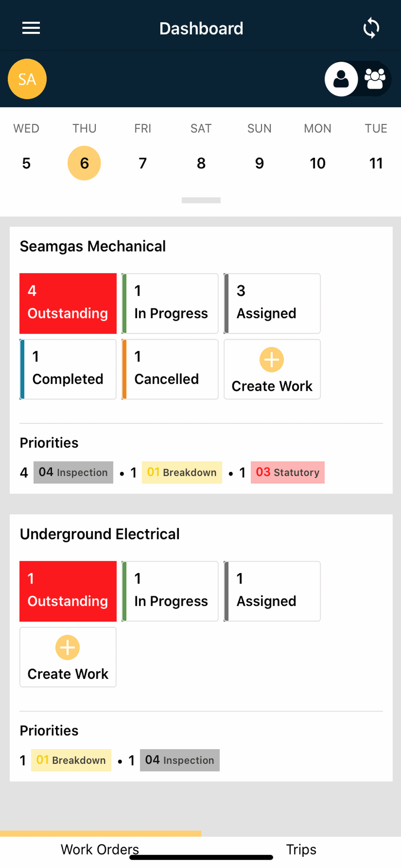Select grey 04 Inspection tag under Underground Electrical
The image size is (401, 868).
[x=180, y=760]
